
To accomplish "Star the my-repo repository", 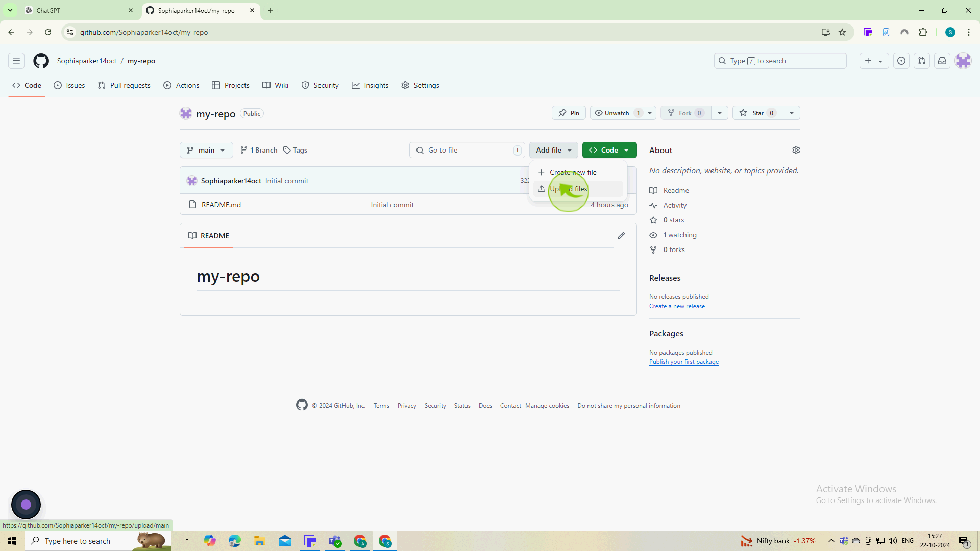I will [758, 113].
